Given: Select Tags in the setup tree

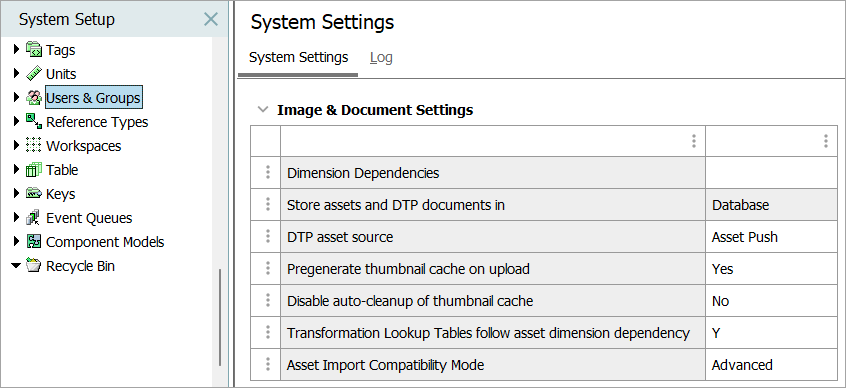Looking at the screenshot, I should pyautogui.click(x=60, y=50).
